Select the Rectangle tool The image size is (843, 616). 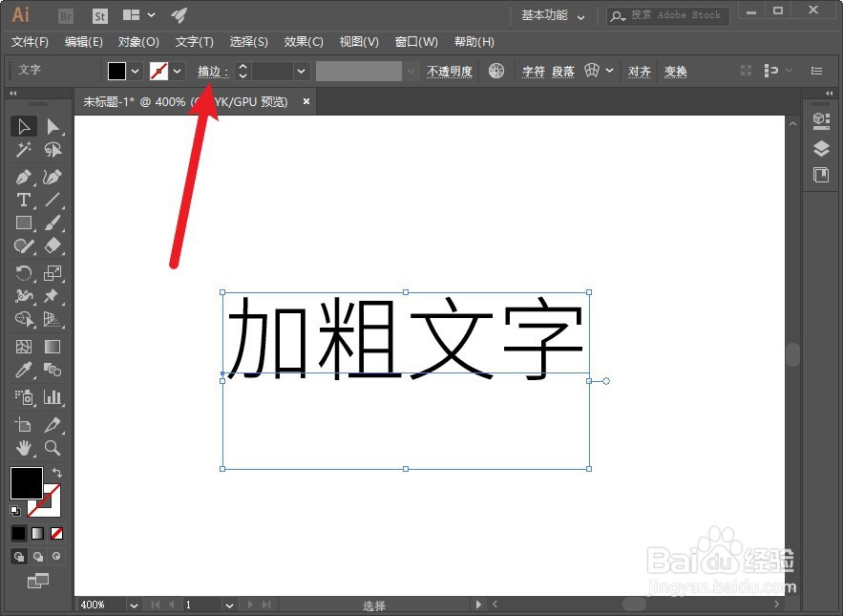[x=24, y=223]
